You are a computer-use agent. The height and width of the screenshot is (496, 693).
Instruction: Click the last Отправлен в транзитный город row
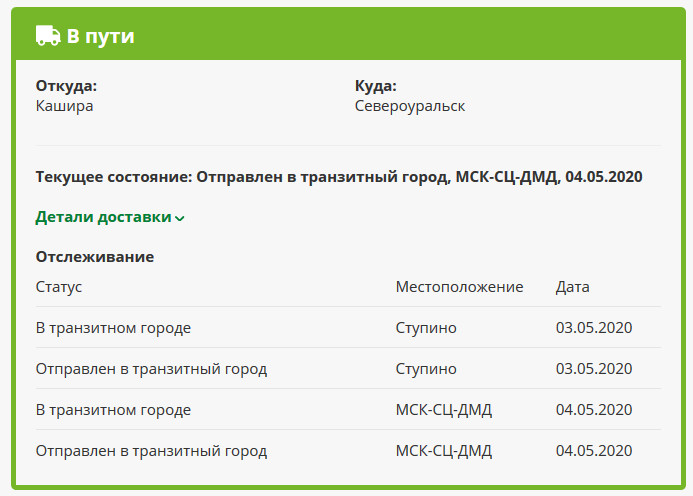point(151,451)
